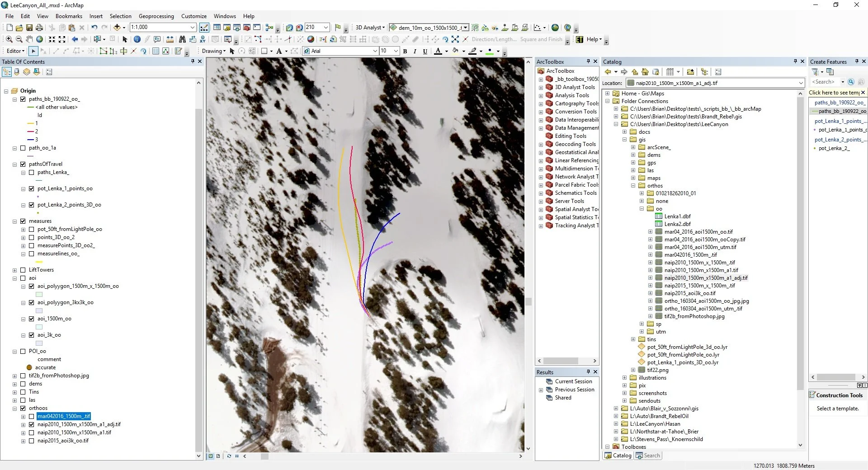Open the Editor toolbar window icon
Viewport: 868px width, 470px height.
[204, 28]
